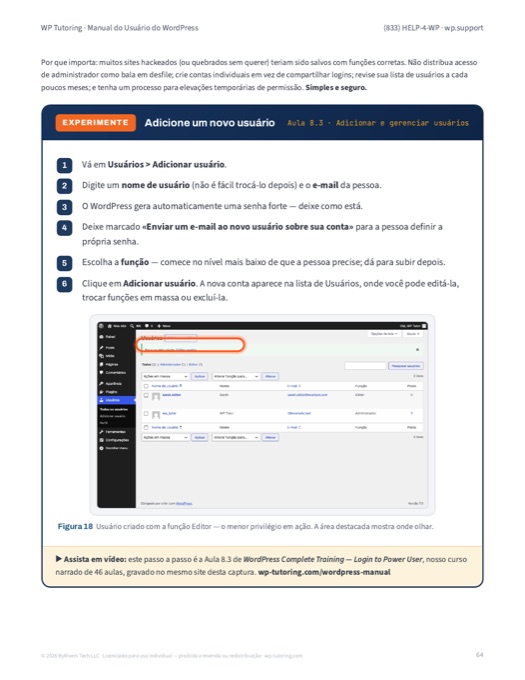Focus the user search input field
Image resolution: width=525 pixels, height=680 pixels.
pos(365,366)
